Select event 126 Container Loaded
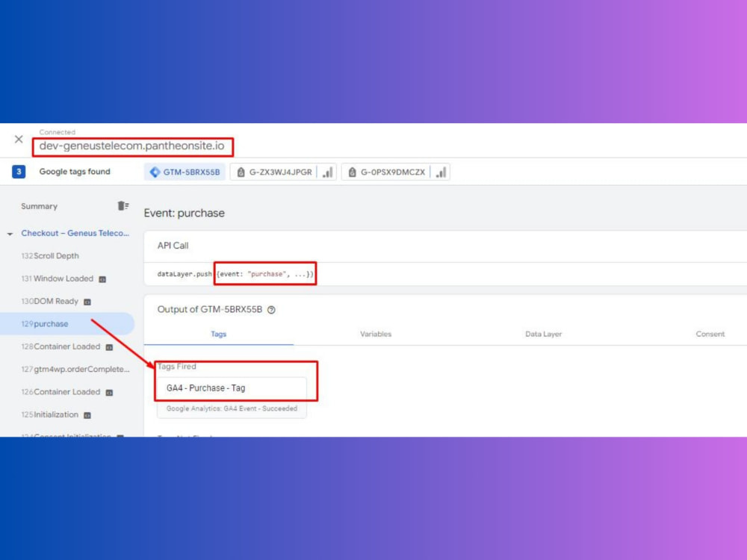 61,392
